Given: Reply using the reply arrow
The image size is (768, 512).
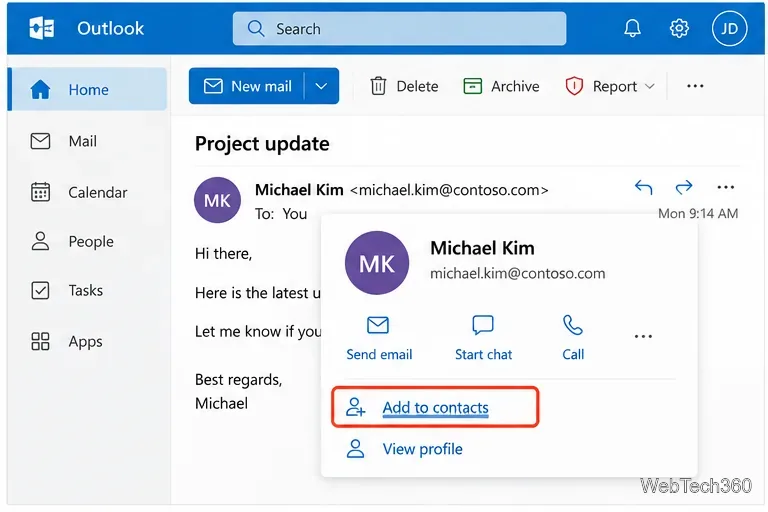Looking at the screenshot, I should (643, 187).
